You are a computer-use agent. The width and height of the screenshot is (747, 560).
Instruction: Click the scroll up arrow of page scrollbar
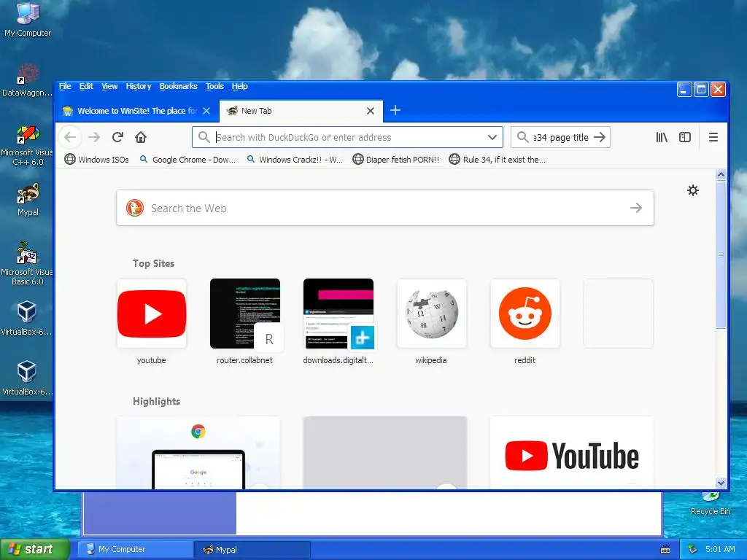721,174
